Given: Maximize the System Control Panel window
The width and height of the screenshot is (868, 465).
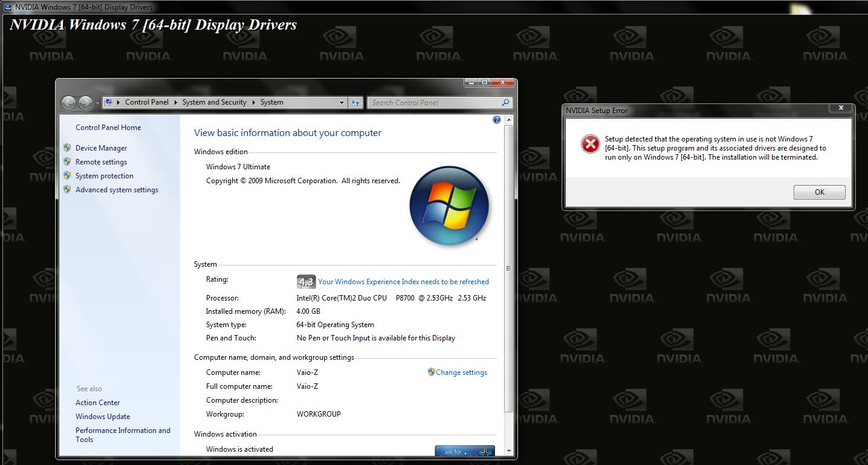Looking at the screenshot, I should [x=485, y=82].
